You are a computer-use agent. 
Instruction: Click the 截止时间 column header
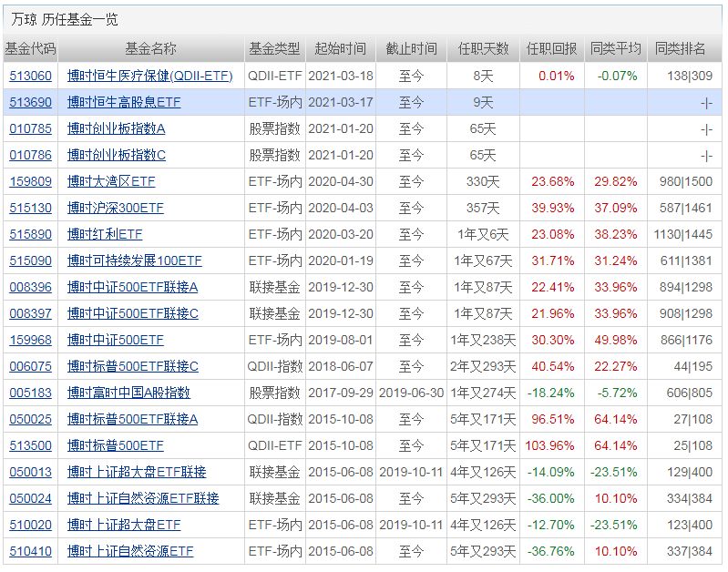click(x=411, y=49)
